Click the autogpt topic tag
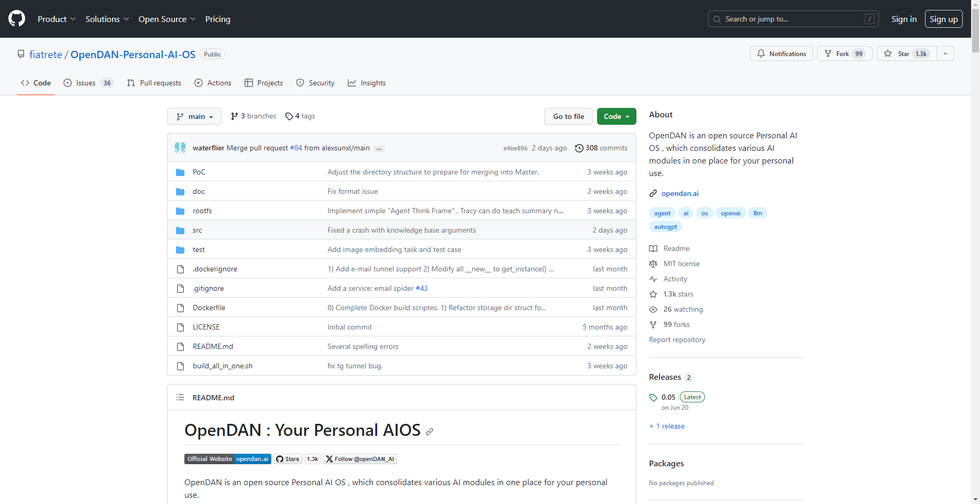Image resolution: width=980 pixels, height=504 pixels. [x=666, y=227]
